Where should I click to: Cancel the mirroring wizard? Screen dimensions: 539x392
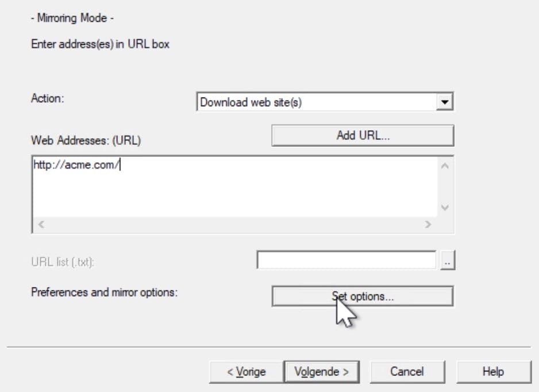tap(407, 371)
